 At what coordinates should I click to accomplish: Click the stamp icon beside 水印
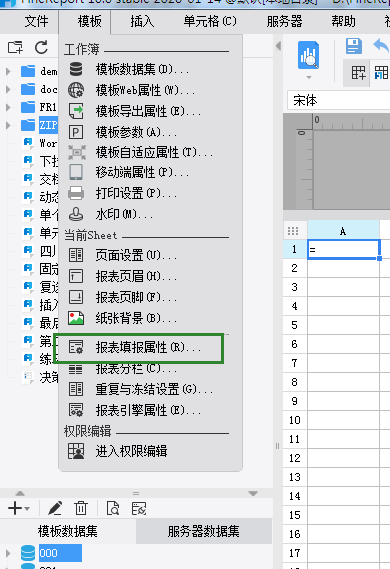76,214
